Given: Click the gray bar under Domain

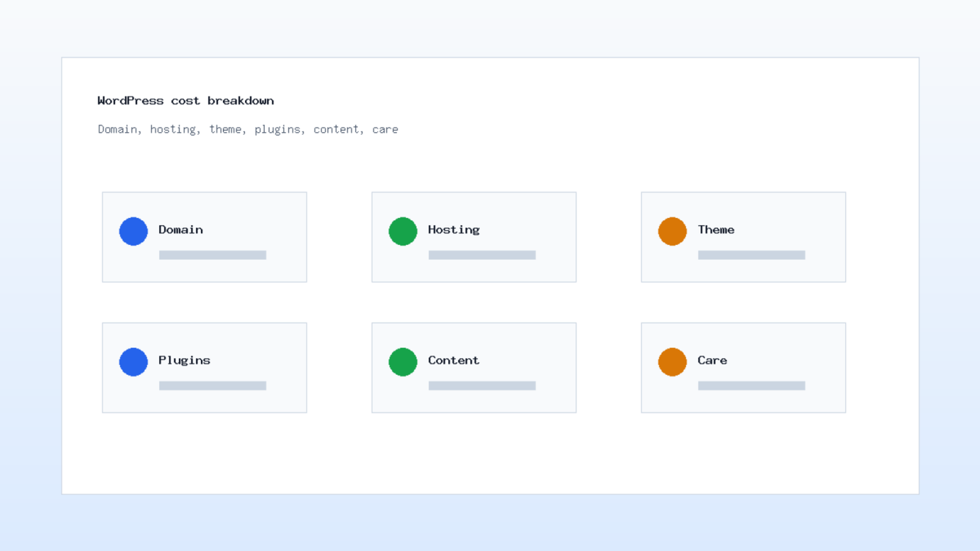Looking at the screenshot, I should tap(213, 255).
